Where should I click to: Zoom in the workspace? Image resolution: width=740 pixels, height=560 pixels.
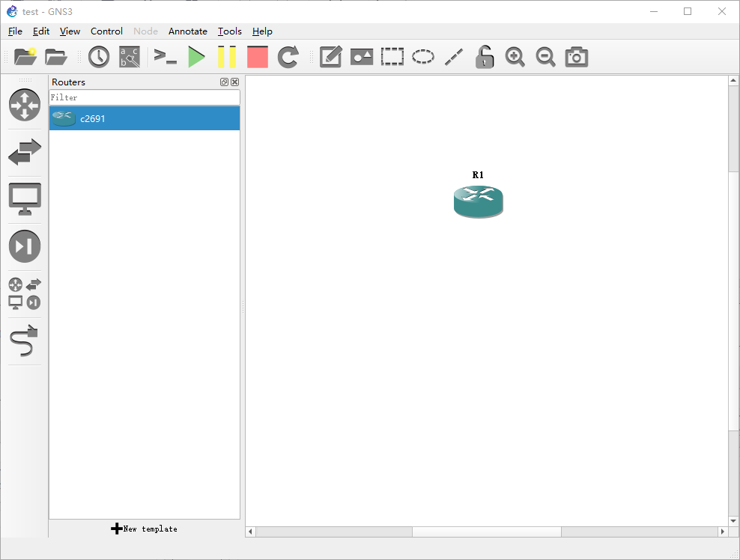[515, 57]
